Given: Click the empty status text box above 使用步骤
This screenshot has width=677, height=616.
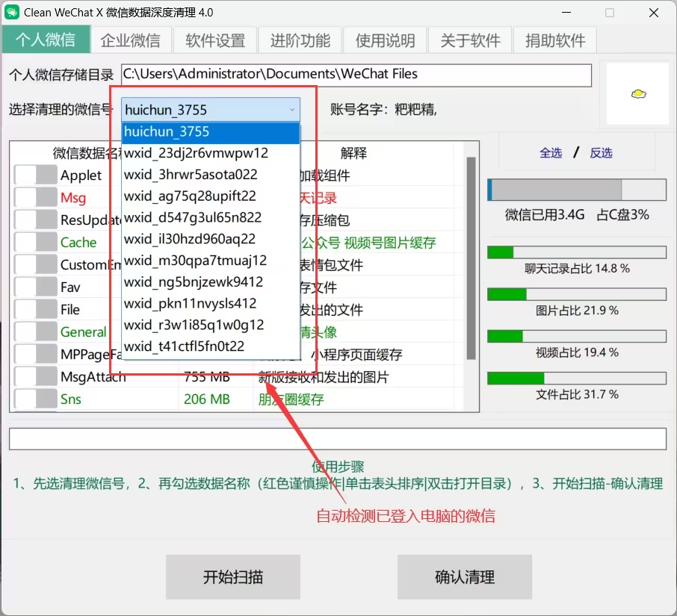Looking at the screenshot, I should [338, 439].
